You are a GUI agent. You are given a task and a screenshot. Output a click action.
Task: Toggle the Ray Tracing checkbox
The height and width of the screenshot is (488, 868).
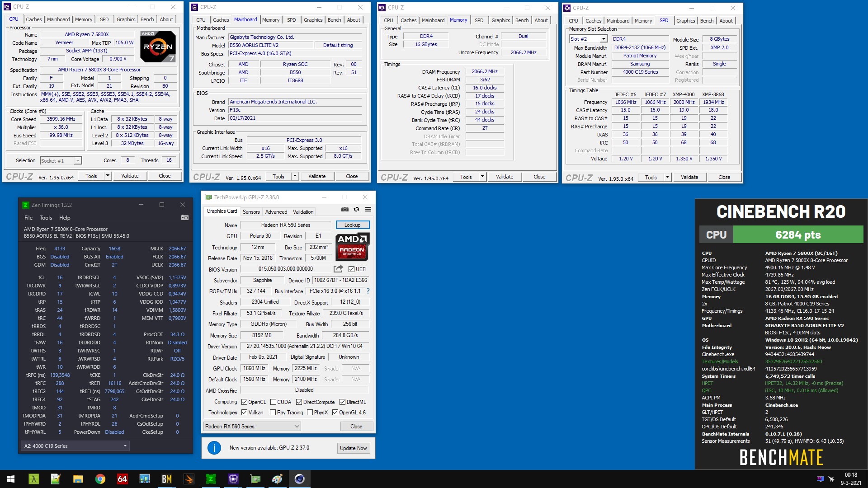coord(273,413)
